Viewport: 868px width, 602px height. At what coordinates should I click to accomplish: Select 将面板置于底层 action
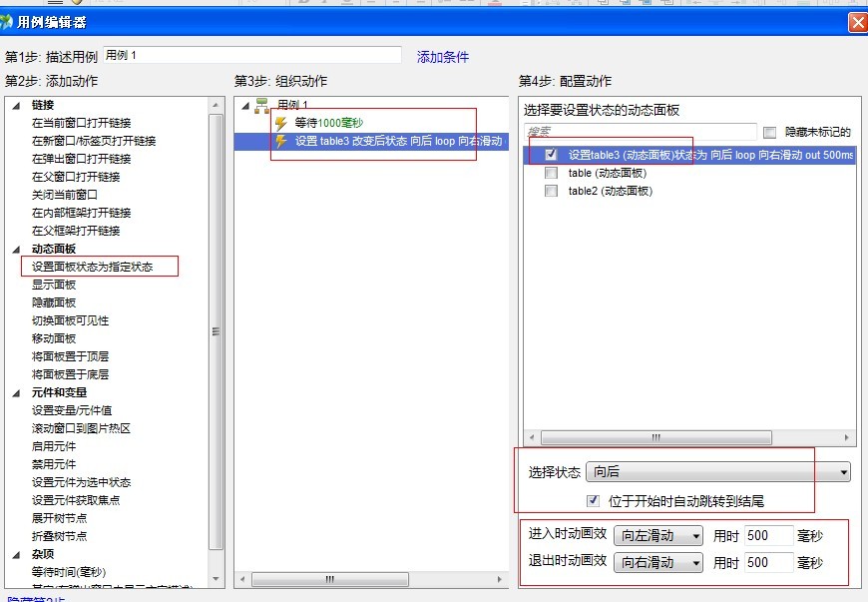[70, 374]
